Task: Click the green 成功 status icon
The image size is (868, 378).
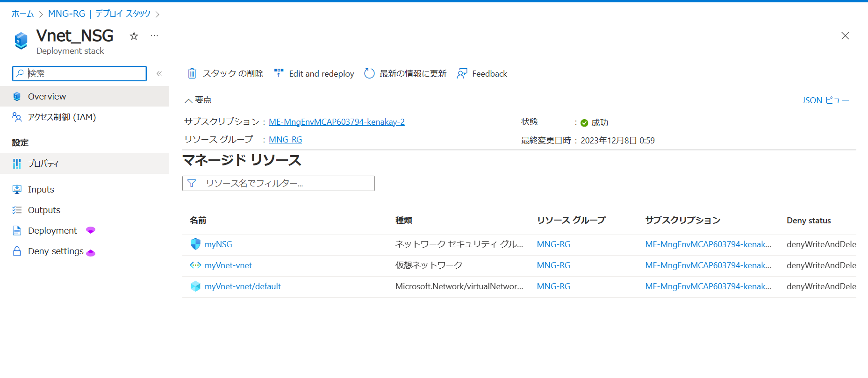Action: [x=584, y=123]
